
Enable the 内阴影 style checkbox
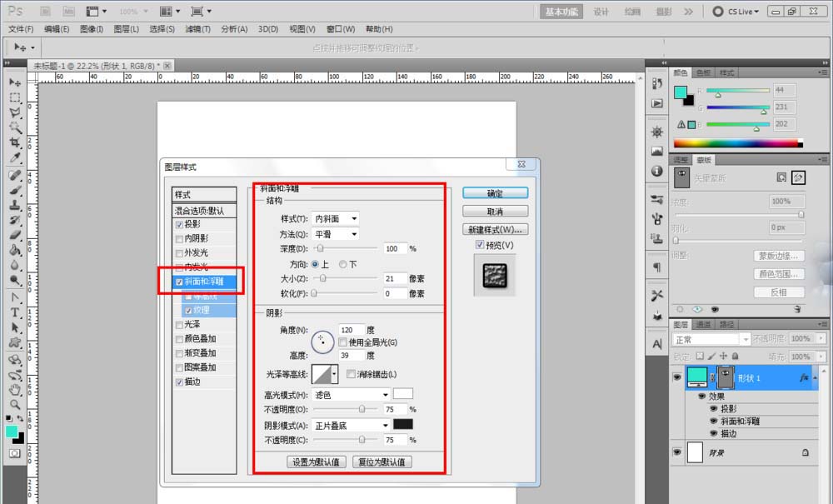pyautogui.click(x=180, y=239)
